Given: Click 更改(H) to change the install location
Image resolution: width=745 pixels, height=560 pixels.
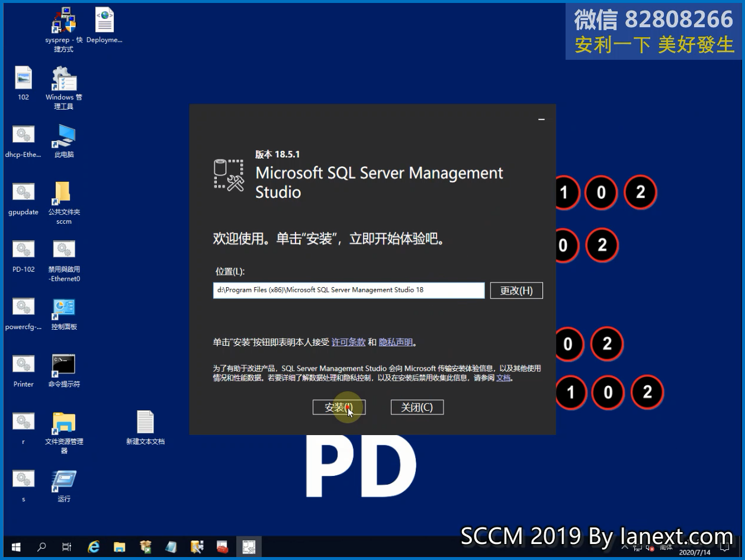Looking at the screenshot, I should coord(516,291).
